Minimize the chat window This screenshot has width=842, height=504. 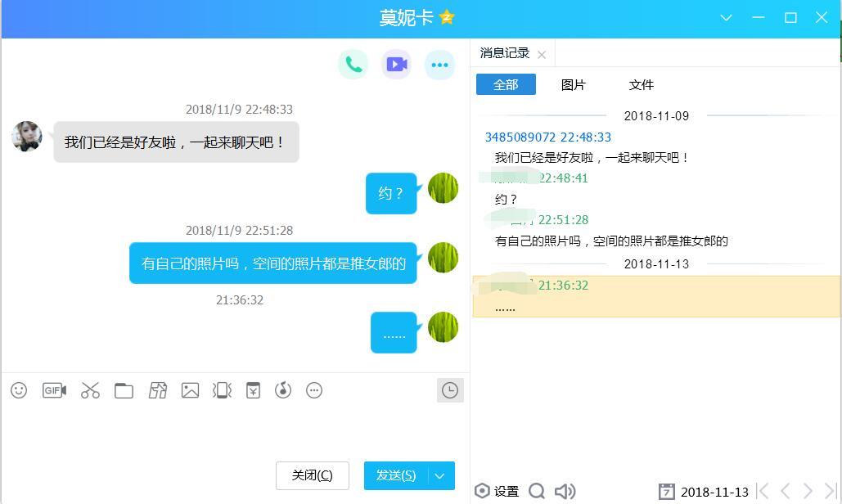(759, 18)
